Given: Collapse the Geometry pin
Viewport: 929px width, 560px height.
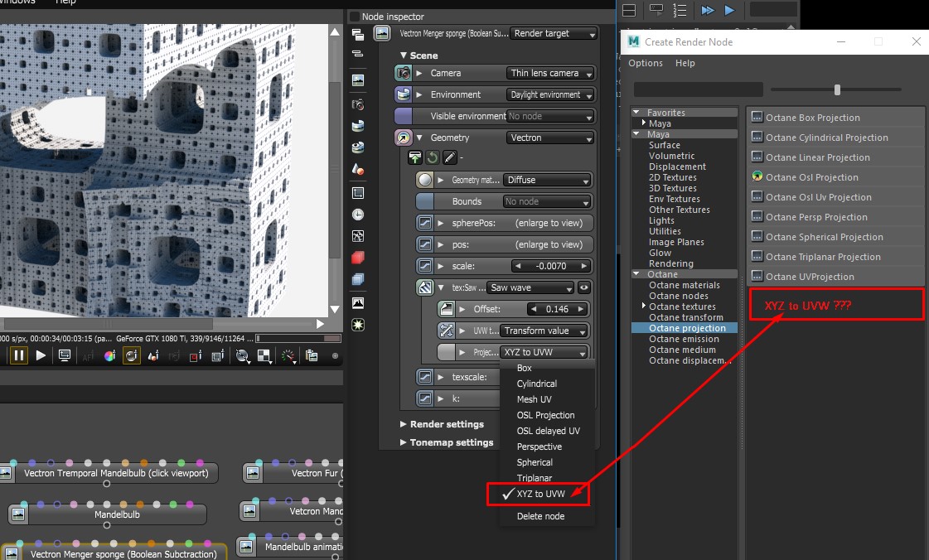Looking at the screenshot, I should (419, 138).
